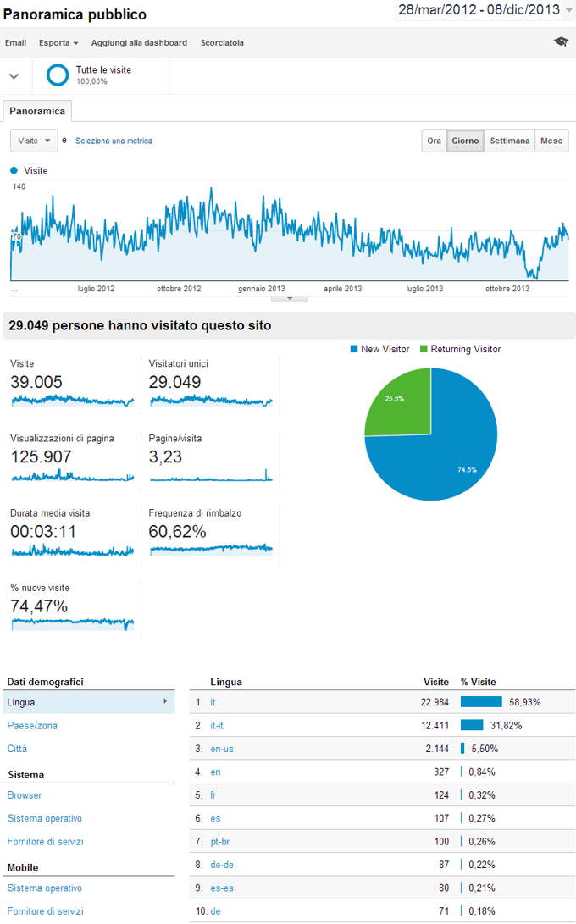Click the Tutte le visite segment circle icon
This screenshot has height=924, width=576.
(x=58, y=75)
